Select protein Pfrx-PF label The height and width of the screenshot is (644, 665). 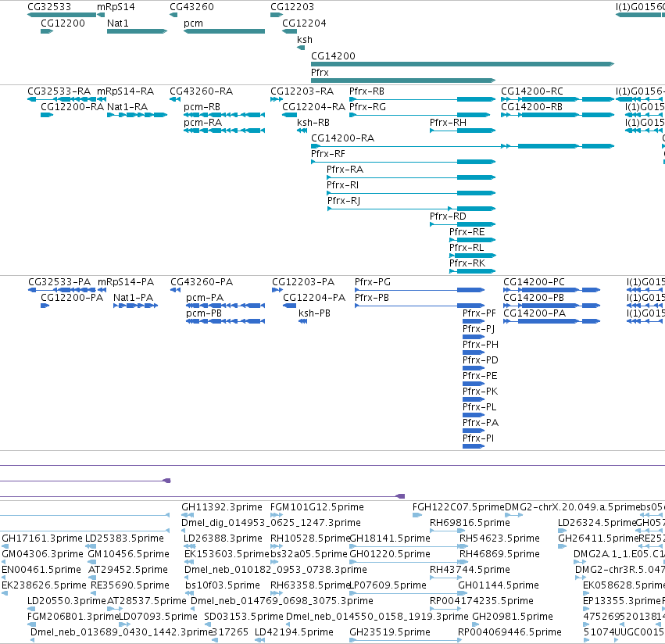[x=479, y=313]
